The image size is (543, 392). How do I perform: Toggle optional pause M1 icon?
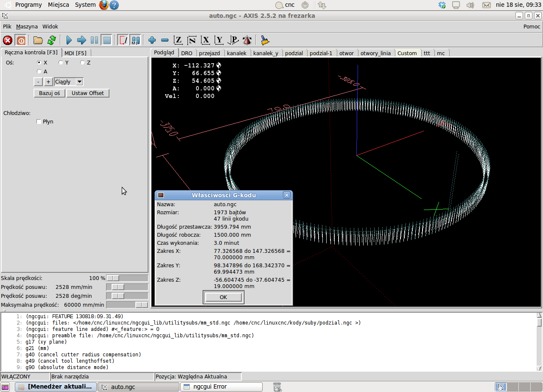pos(135,40)
